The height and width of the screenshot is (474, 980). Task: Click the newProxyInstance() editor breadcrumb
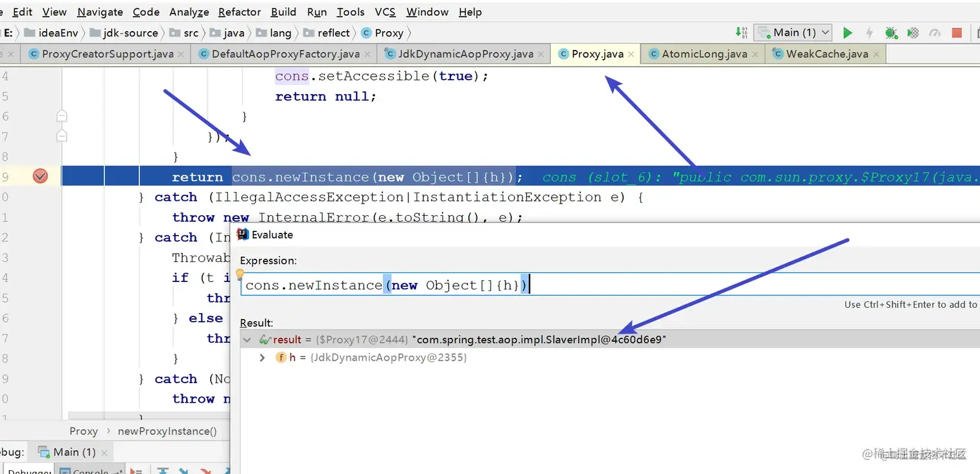(167, 431)
